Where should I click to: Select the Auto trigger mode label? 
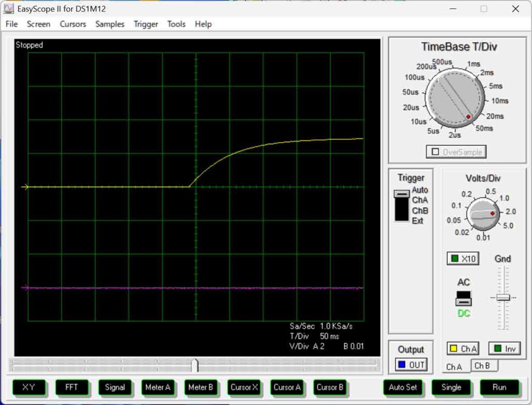pos(420,190)
